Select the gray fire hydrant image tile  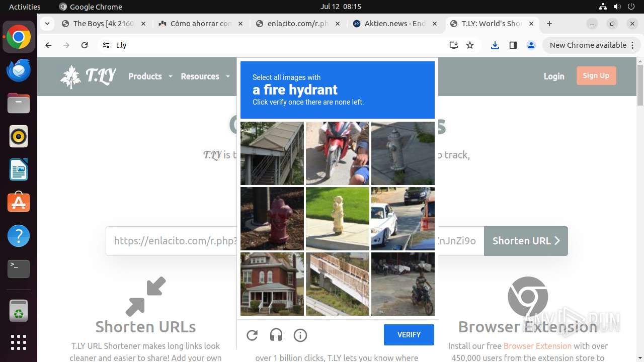[x=403, y=153]
